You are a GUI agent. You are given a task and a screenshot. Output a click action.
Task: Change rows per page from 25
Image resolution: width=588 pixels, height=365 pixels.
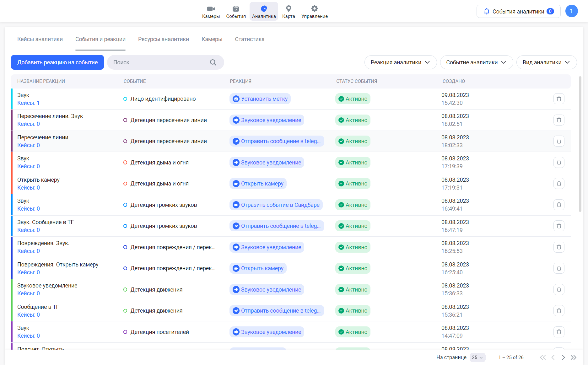click(477, 357)
